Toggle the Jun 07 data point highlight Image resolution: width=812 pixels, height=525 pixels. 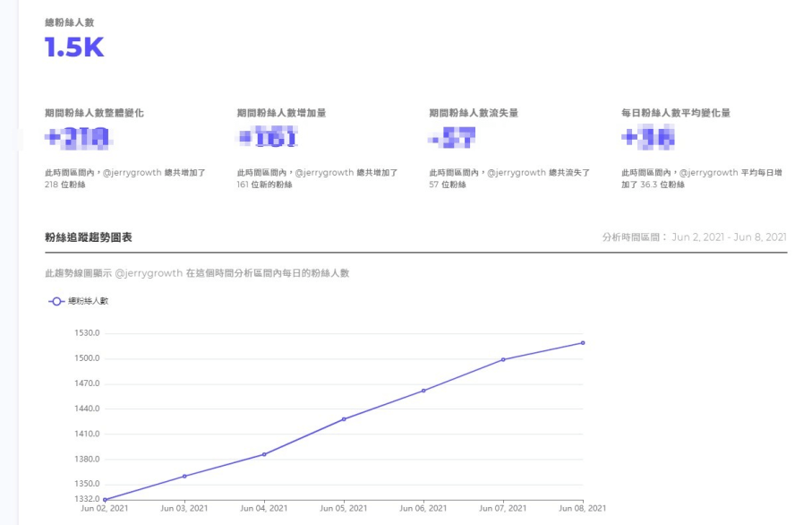[x=503, y=358]
